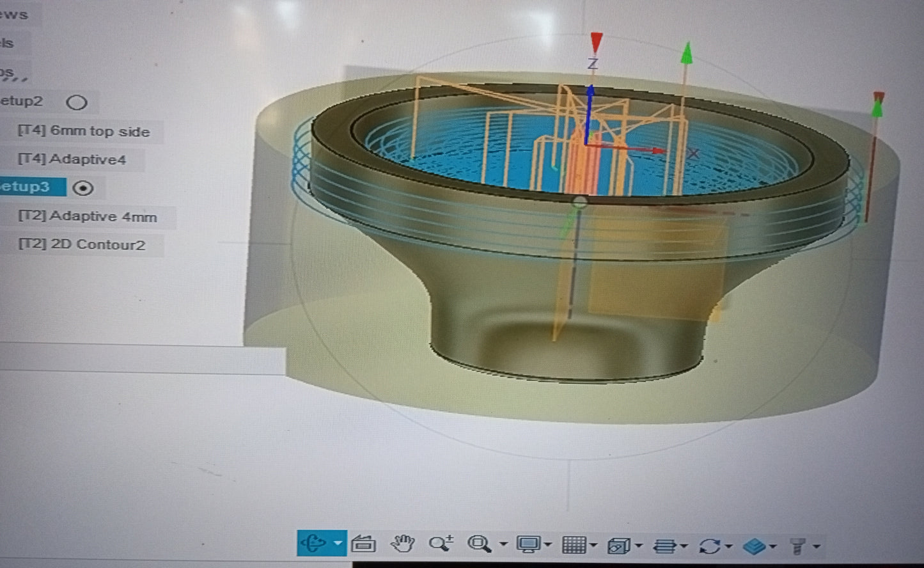Image resolution: width=924 pixels, height=568 pixels.
Task: Click the Zoom Window fit icon
Action: coord(478,544)
